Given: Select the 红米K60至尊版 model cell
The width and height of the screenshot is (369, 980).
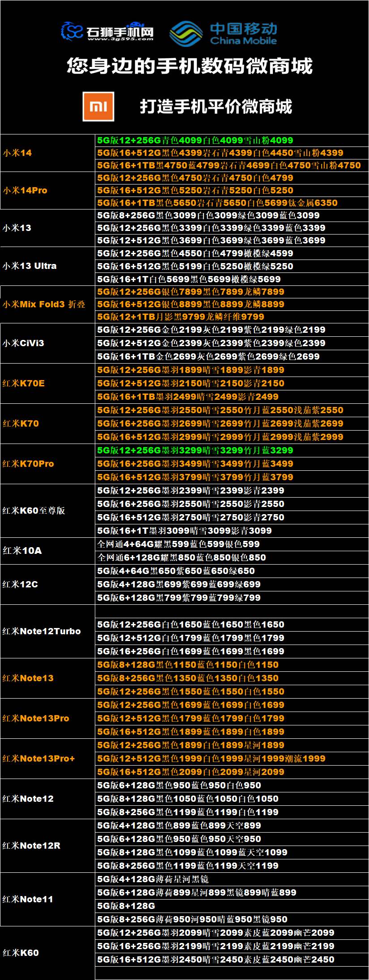Looking at the screenshot, I should pyautogui.click(x=48, y=511).
